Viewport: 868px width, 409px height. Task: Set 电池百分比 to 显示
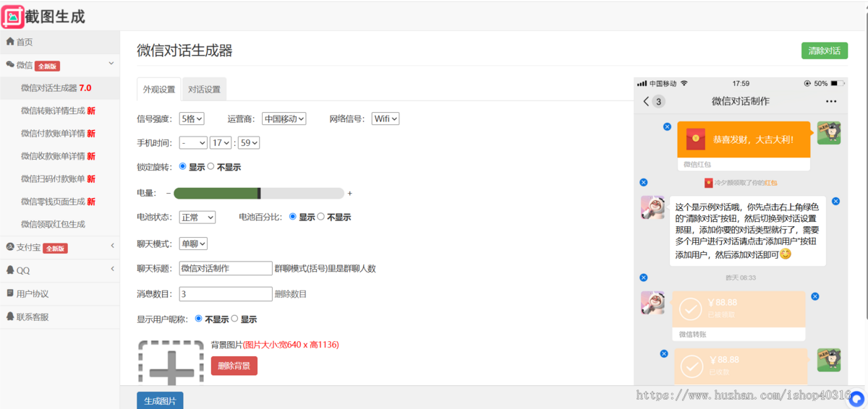(x=293, y=216)
